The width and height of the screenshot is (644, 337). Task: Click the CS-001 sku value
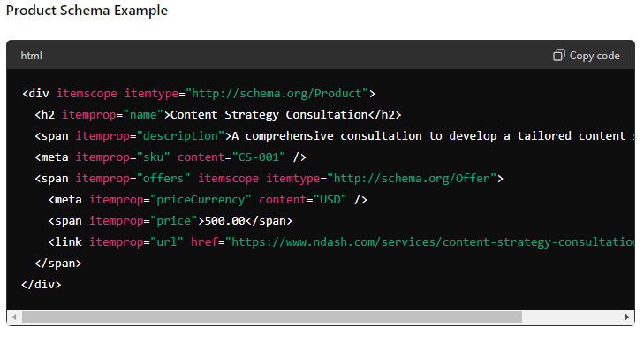[259, 157]
